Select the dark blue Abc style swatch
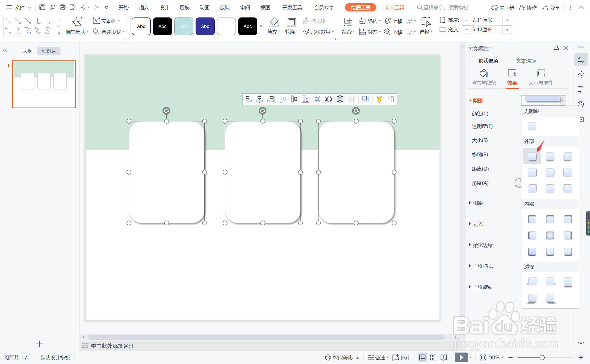Screen dimensions: 590x364 click(205, 26)
